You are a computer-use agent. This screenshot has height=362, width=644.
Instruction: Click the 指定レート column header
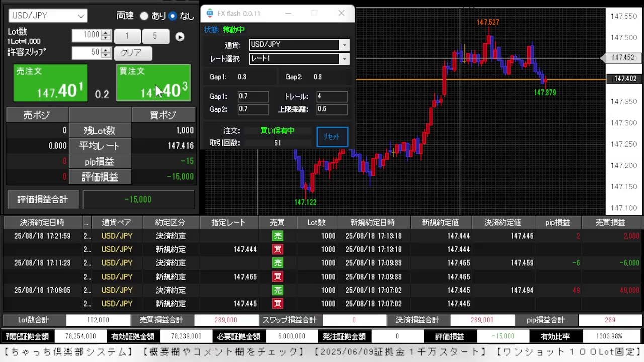228,222
